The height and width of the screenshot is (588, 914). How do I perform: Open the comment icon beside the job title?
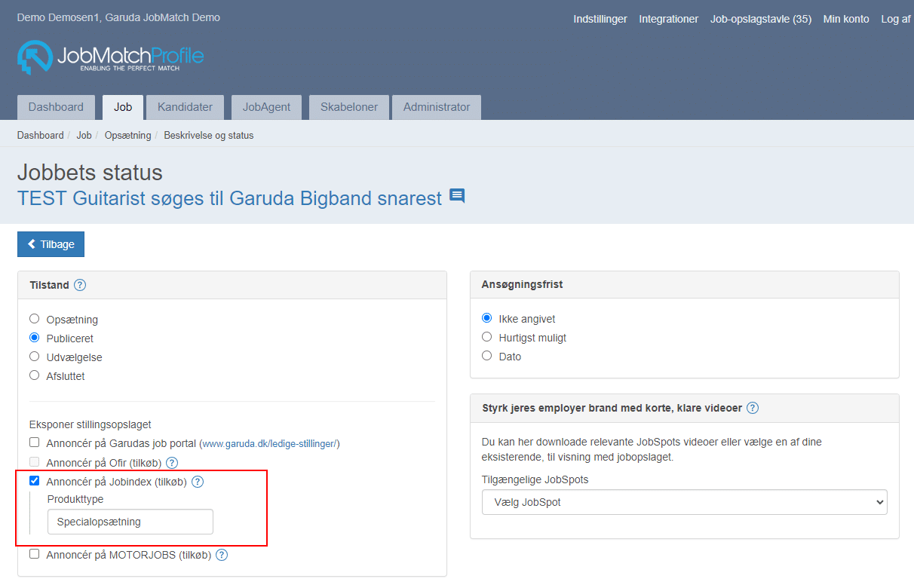tap(457, 196)
